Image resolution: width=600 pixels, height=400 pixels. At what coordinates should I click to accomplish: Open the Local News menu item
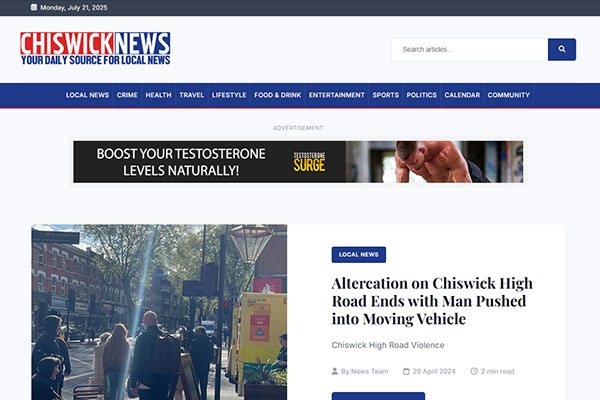coord(87,95)
